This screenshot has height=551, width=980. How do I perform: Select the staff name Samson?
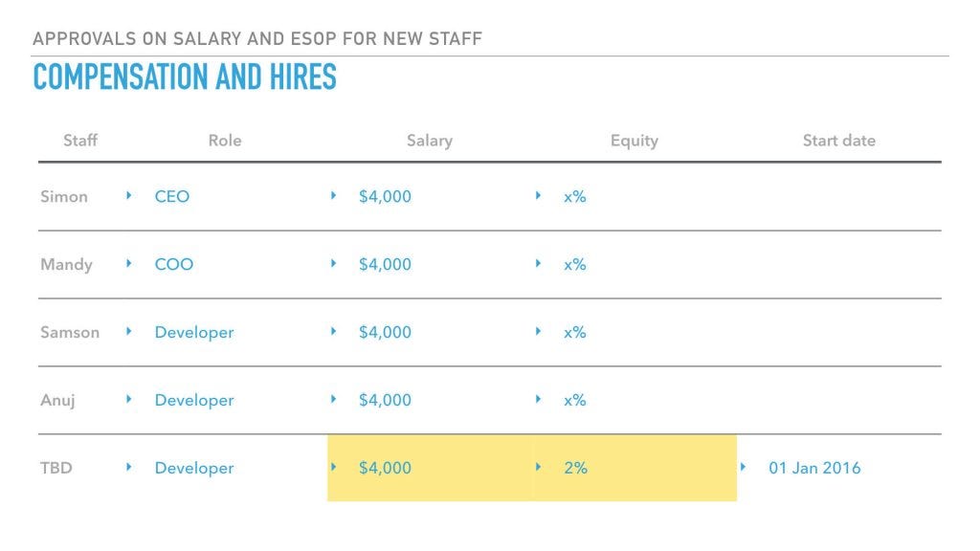pyautogui.click(x=70, y=332)
